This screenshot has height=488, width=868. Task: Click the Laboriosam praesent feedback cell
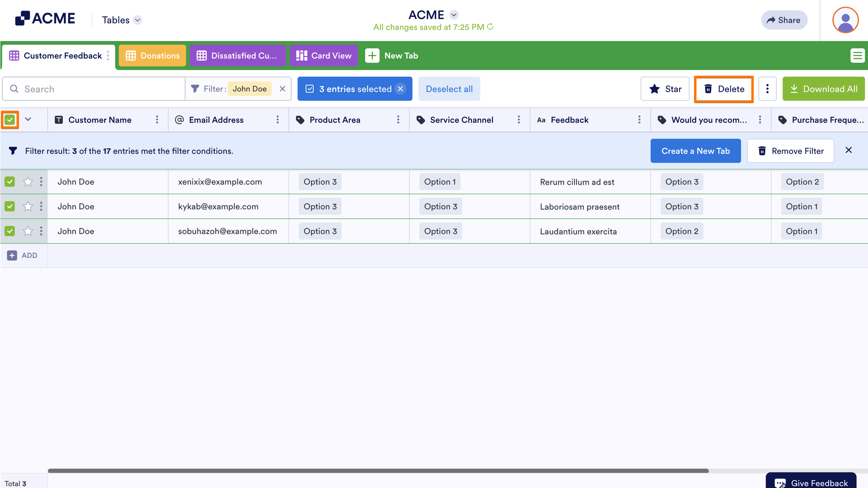pyautogui.click(x=590, y=207)
